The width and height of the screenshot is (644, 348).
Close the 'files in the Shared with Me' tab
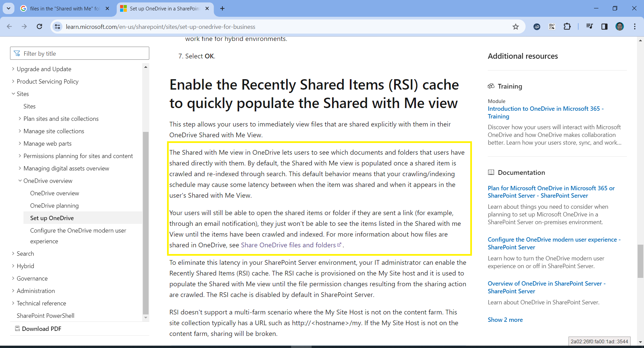[107, 8]
